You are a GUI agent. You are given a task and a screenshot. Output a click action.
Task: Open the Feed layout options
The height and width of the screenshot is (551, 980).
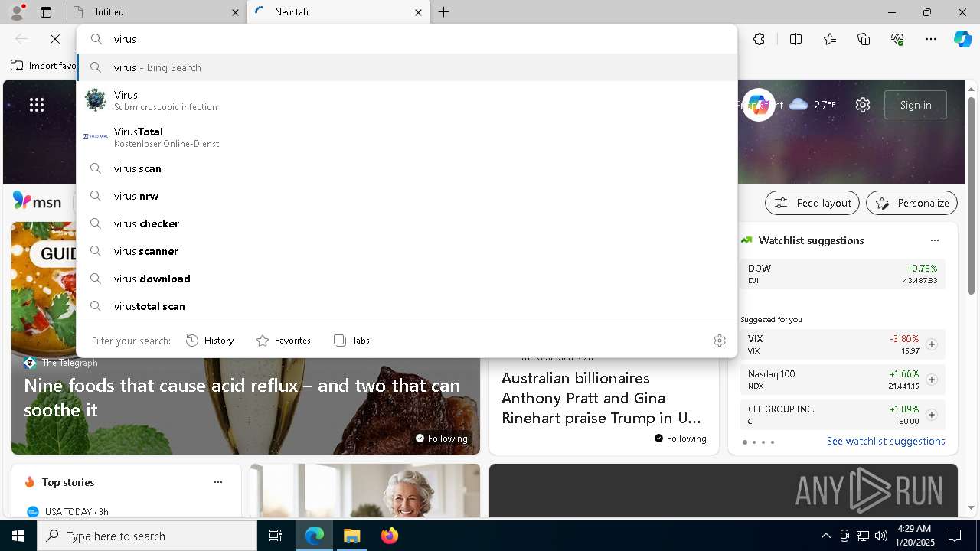812,203
